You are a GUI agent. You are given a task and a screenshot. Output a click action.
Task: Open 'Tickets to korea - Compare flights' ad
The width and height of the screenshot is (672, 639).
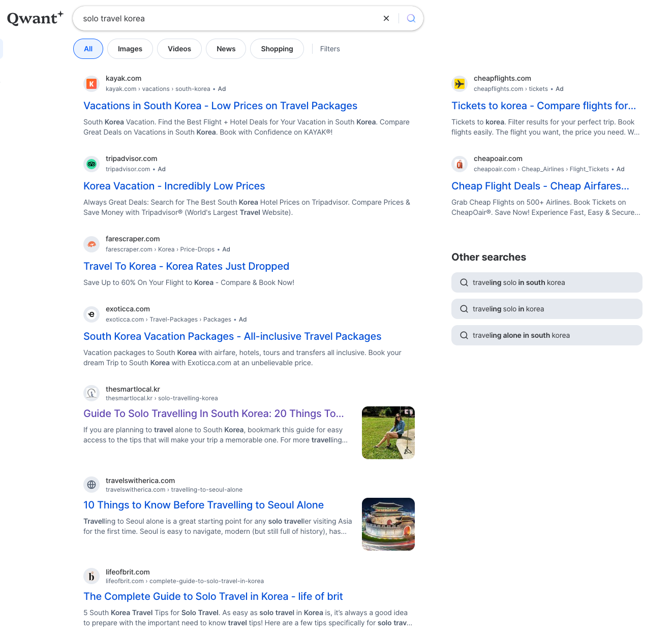[x=543, y=106]
